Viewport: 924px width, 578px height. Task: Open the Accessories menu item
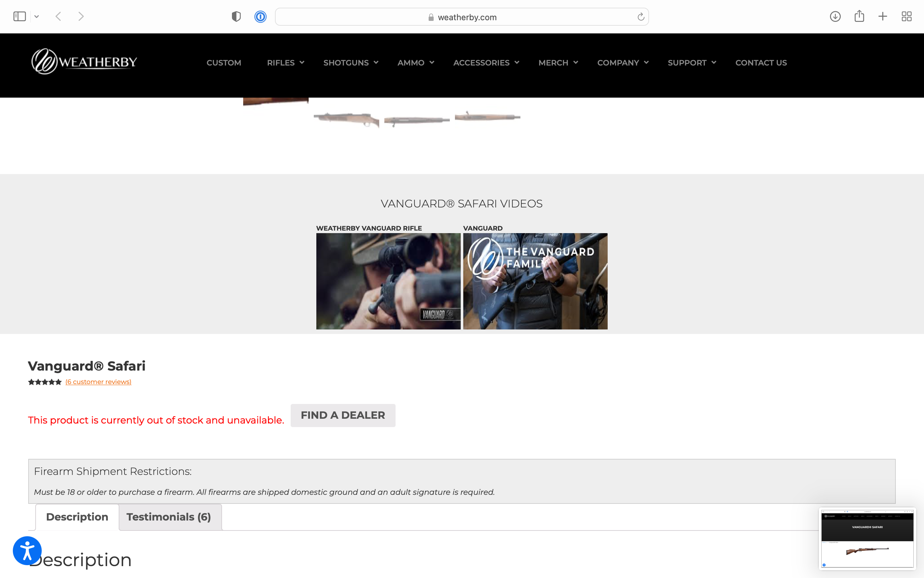click(482, 63)
